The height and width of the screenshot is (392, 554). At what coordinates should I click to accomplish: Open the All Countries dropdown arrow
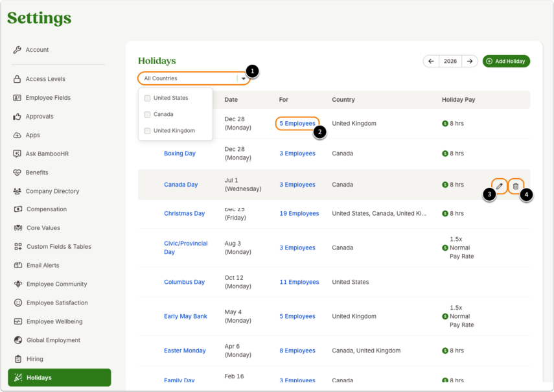tap(244, 78)
